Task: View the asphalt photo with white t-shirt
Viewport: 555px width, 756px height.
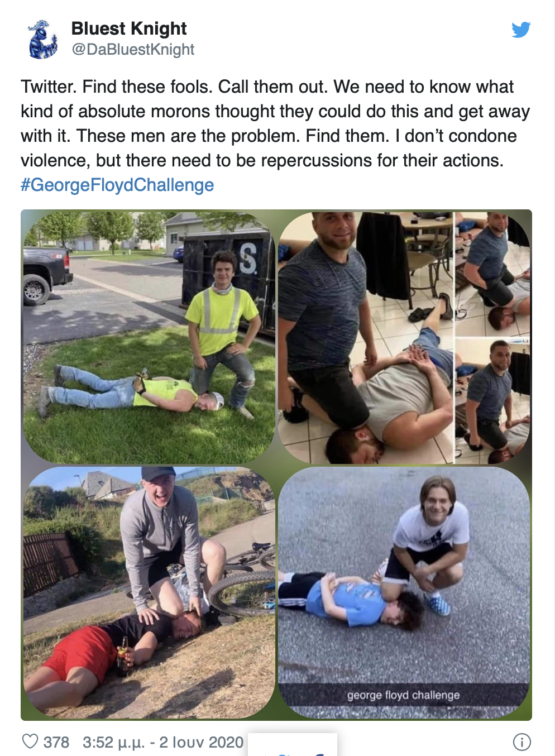Action: click(404, 592)
